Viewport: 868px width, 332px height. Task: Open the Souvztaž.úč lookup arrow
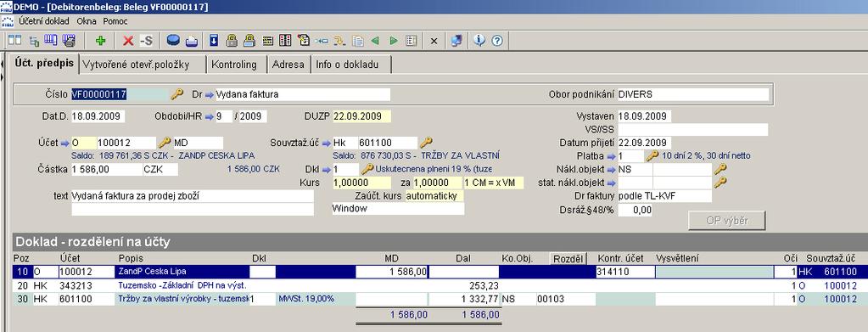click(x=327, y=143)
